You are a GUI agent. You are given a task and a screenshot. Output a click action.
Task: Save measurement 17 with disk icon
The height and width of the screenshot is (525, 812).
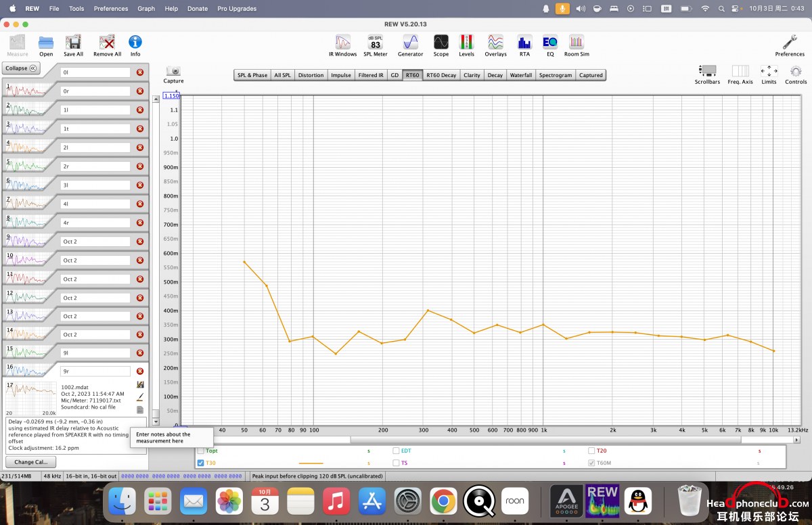click(140, 384)
